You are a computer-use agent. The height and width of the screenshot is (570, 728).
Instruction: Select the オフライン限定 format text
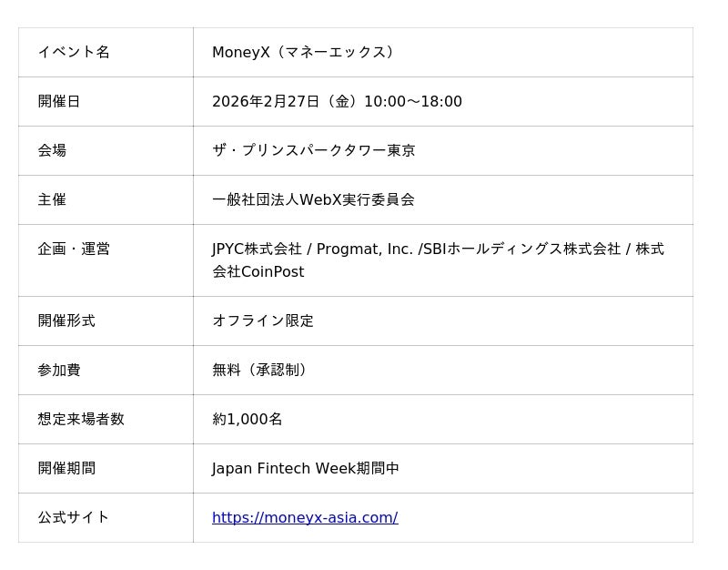pos(263,321)
